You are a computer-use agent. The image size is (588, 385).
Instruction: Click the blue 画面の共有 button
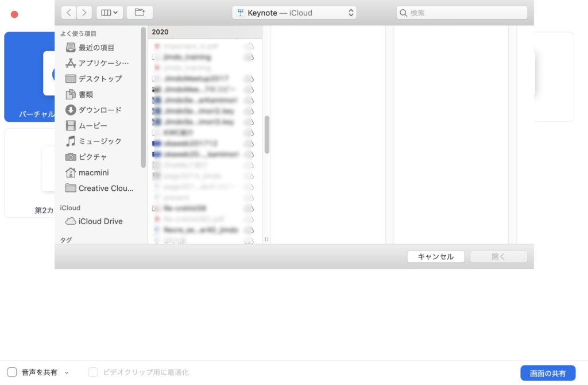click(548, 374)
